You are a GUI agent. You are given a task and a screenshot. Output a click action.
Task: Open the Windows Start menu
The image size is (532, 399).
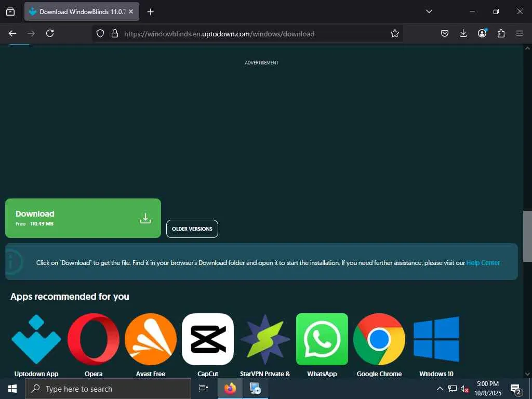tap(12, 389)
